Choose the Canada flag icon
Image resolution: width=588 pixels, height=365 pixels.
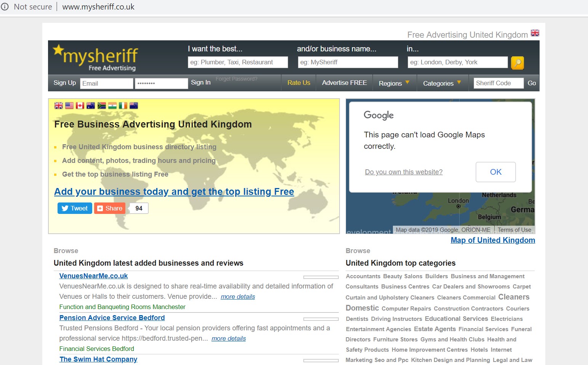tap(80, 105)
